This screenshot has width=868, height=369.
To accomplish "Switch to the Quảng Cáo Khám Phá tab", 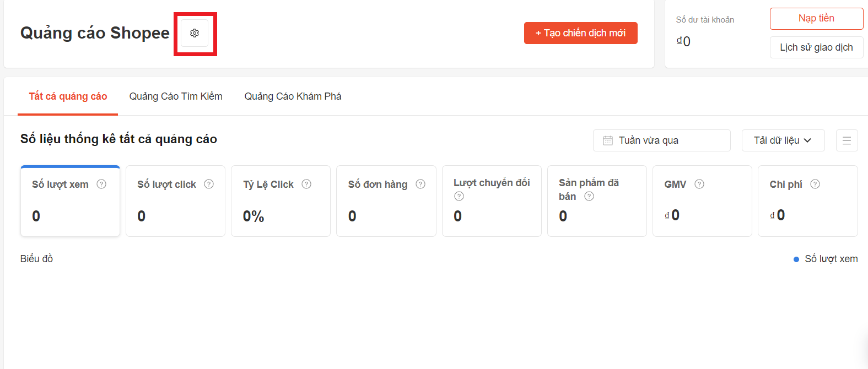I will [293, 96].
